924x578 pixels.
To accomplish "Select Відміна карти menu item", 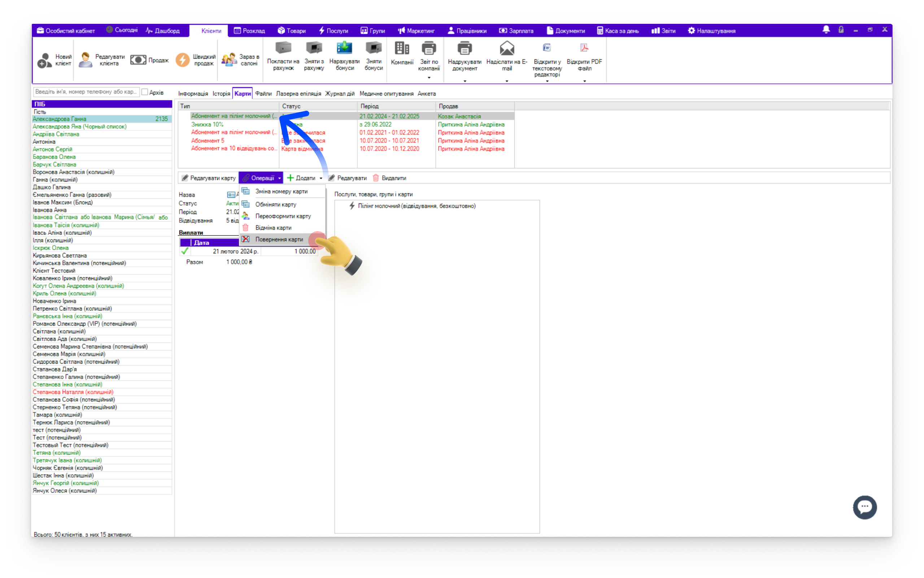I will 282,228.
